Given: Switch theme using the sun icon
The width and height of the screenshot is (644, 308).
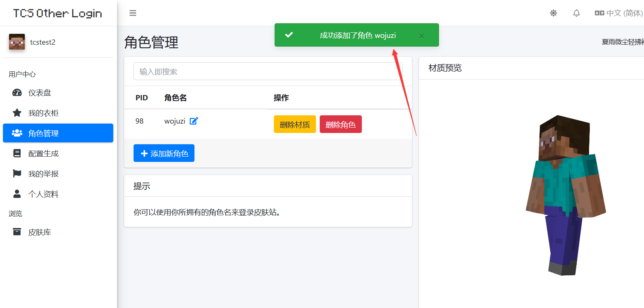Looking at the screenshot, I should 553,13.
